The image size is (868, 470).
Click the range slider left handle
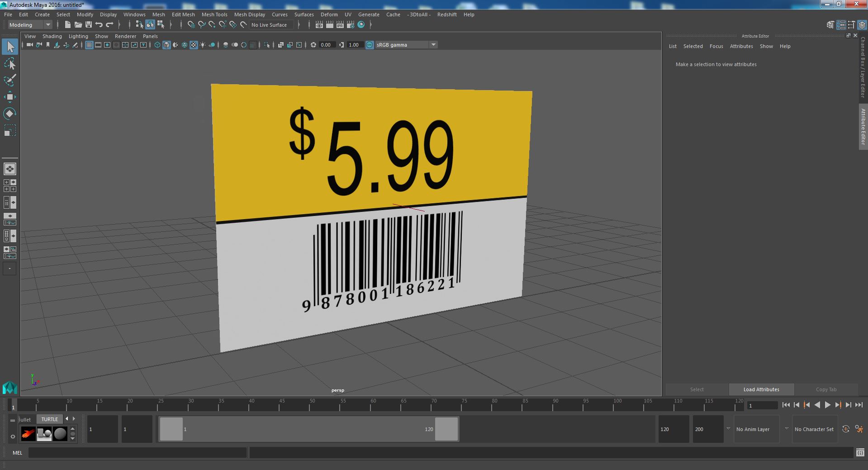171,429
